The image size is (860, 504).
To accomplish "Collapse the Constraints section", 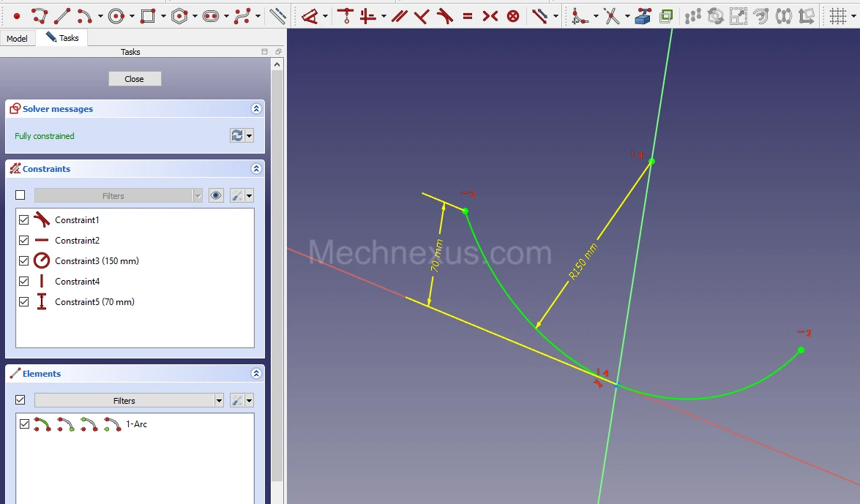I will click(256, 168).
